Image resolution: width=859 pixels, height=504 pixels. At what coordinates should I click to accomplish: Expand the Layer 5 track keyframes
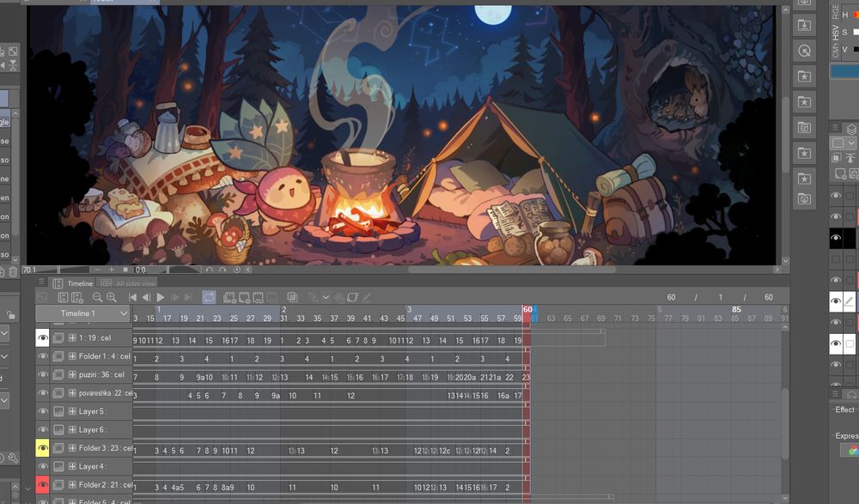(72, 411)
